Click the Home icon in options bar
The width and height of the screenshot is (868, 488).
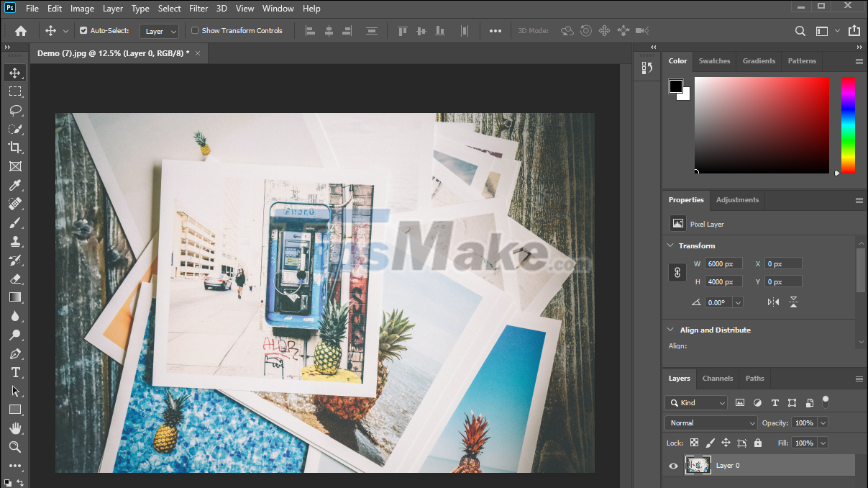21,31
